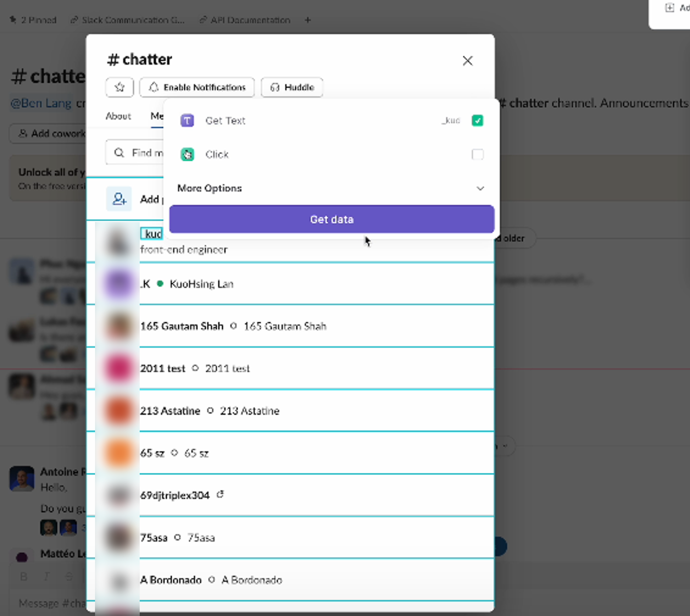Image resolution: width=690 pixels, height=616 pixels.
Task: Open the About tab
Action: pos(118,116)
